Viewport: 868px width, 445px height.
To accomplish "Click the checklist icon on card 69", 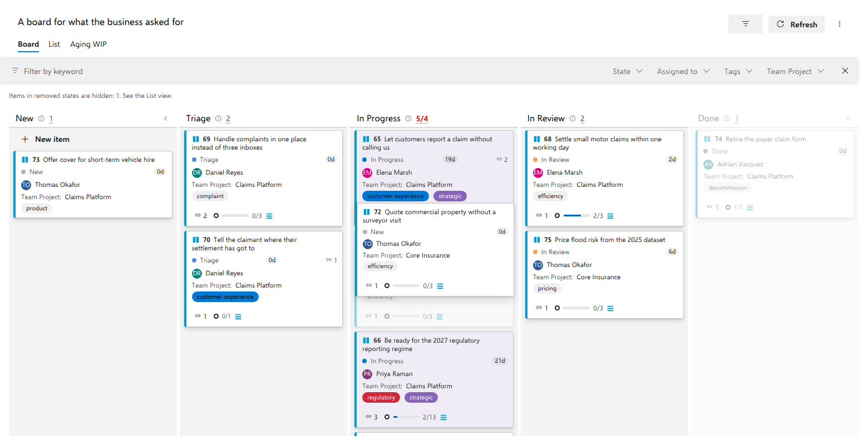I will (269, 216).
